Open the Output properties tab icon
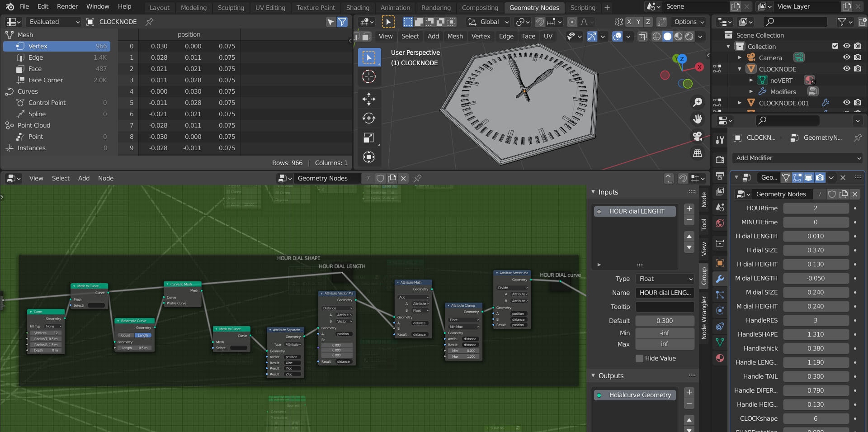 [x=720, y=176]
